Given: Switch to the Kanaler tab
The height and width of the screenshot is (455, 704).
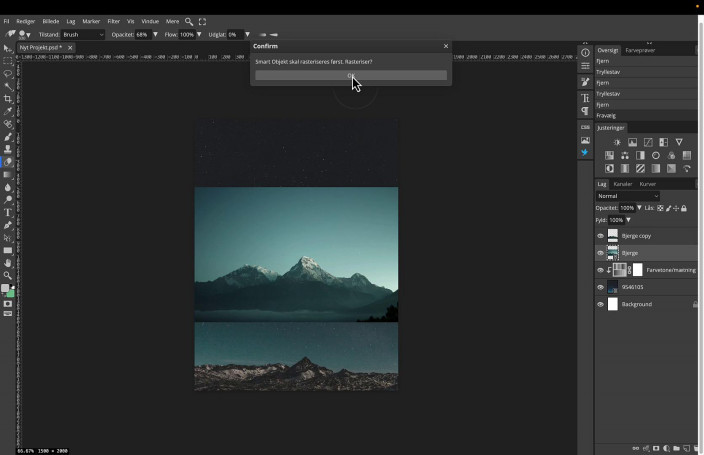Looking at the screenshot, I should pos(623,184).
